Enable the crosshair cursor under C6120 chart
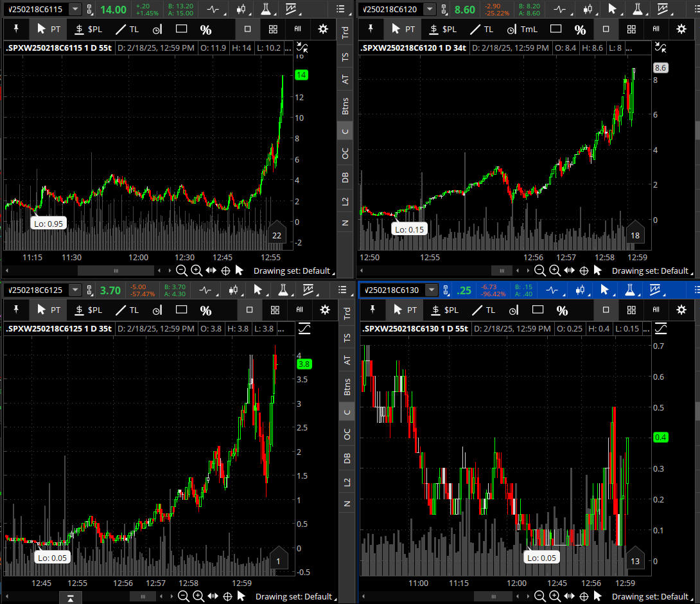This screenshot has height=604, width=700. tap(584, 271)
